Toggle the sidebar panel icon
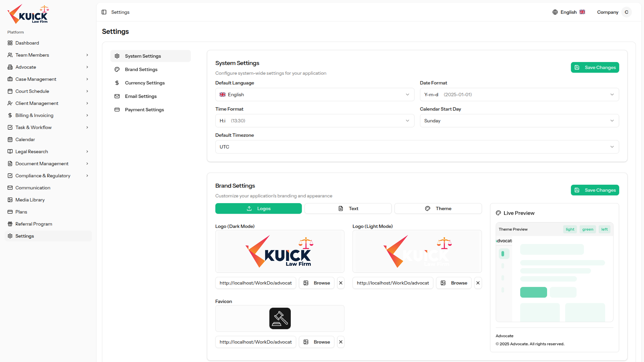This screenshot has height=362, width=644. tap(104, 12)
